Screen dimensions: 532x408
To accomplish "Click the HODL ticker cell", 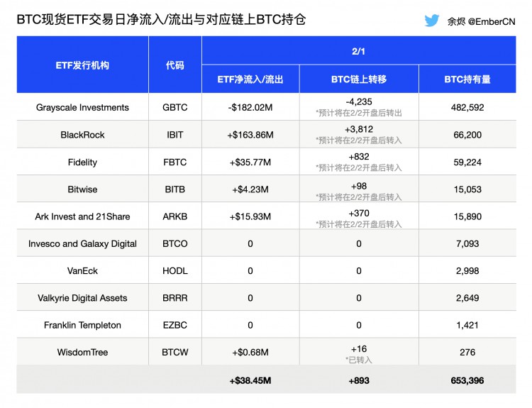I will point(175,271).
